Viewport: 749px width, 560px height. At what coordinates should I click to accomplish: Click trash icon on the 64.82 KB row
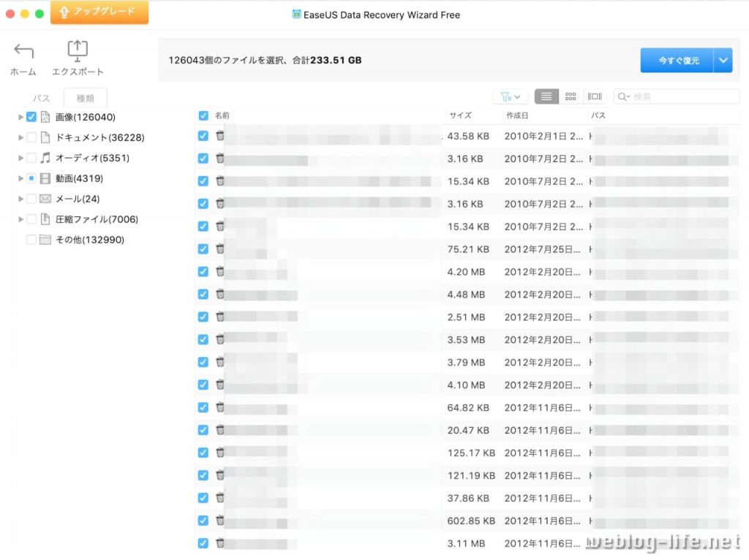[220, 407]
